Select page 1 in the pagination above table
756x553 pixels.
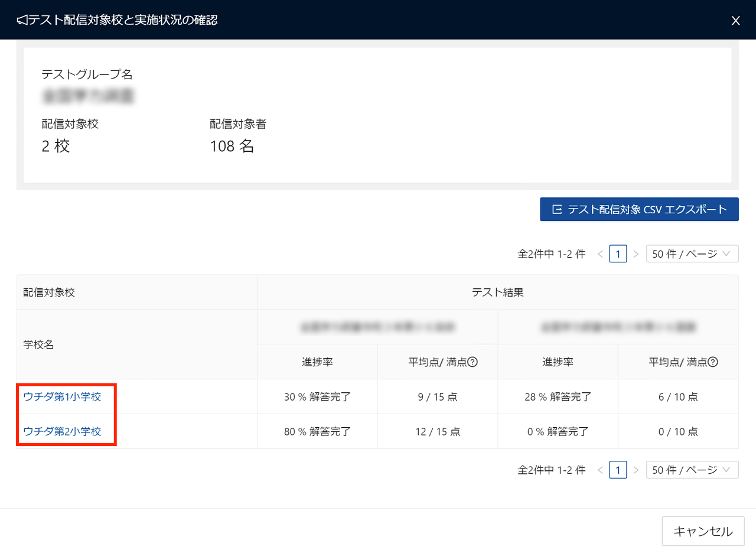pos(618,254)
